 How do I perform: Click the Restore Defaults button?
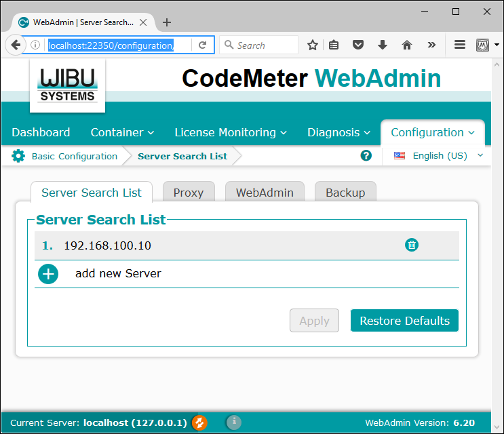coord(404,321)
